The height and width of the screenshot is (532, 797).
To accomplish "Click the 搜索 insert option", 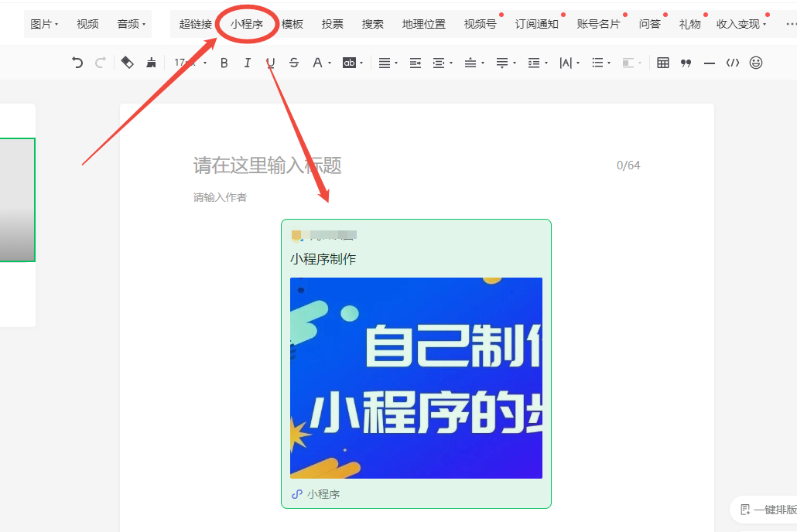I will click(372, 24).
